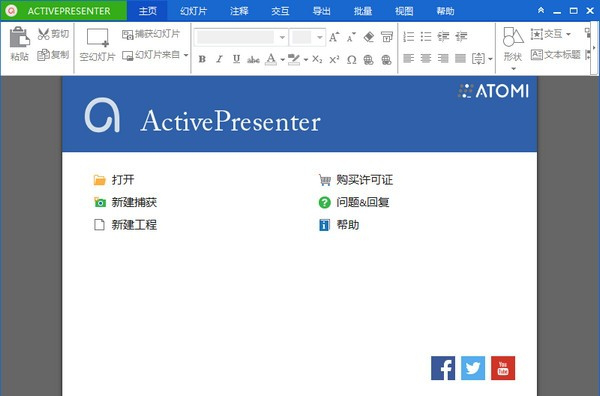Decrease font size with the small A

[351, 37]
